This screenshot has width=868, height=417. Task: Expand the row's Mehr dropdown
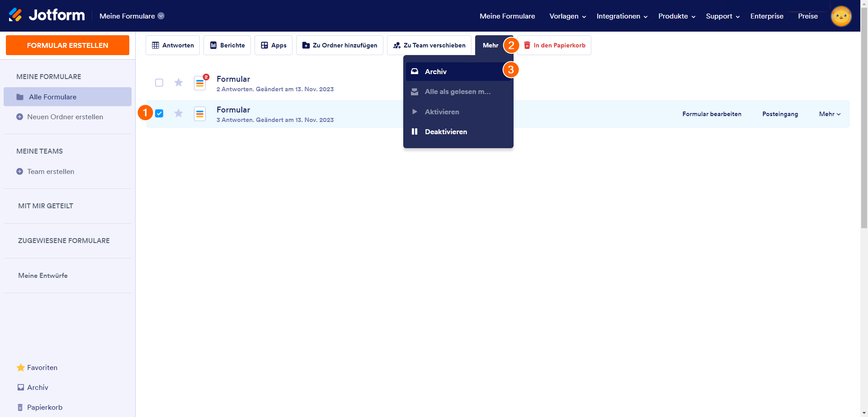(830, 114)
